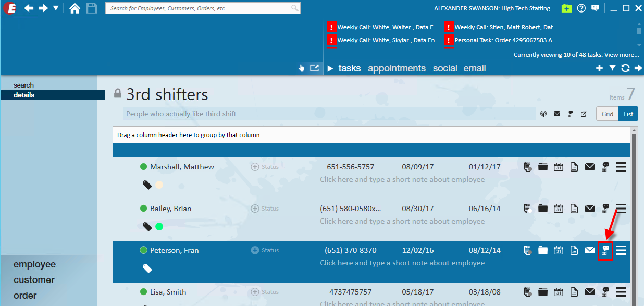Filter tasks with funnel icon
Screen dimensions: 644x306
(x=612, y=68)
